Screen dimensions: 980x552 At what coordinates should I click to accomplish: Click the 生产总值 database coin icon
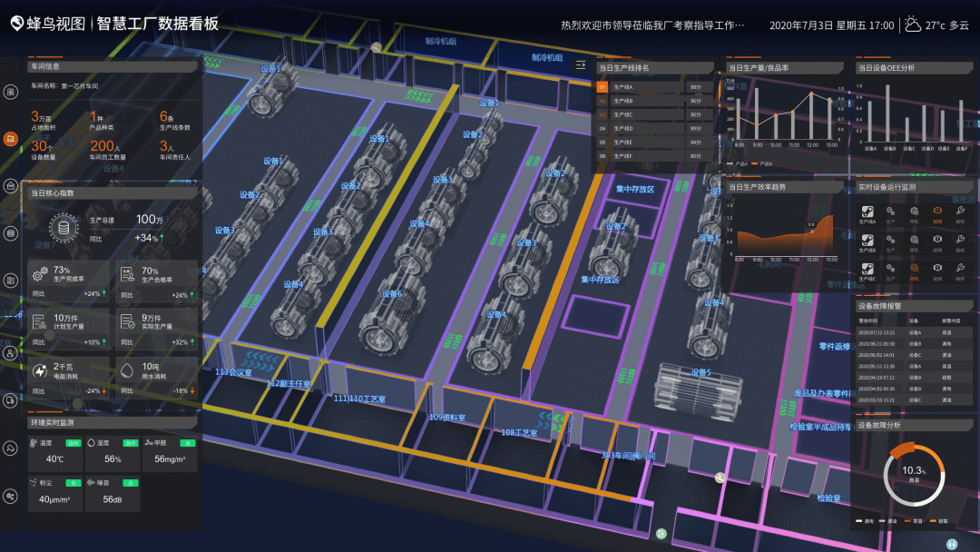64,227
